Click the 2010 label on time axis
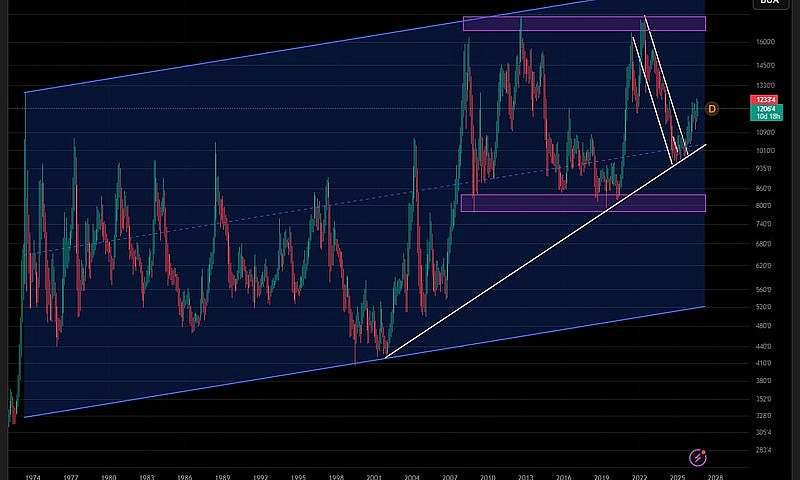 [x=488, y=477]
